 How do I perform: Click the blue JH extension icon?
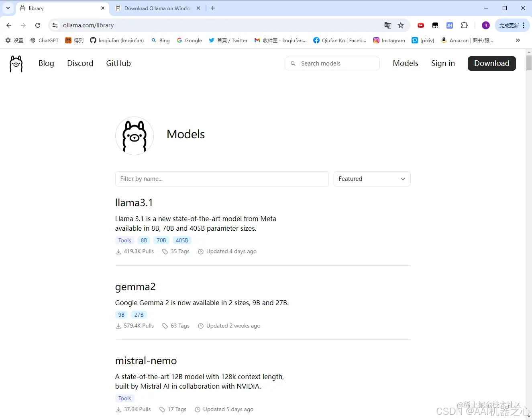[450, 25]
